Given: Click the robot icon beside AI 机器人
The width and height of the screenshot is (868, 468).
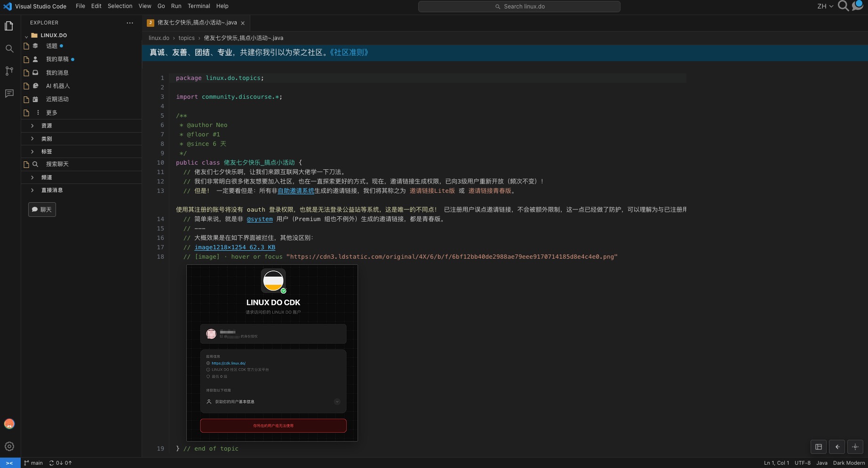Looking at the screenshot, I should [x=35, y=86].
